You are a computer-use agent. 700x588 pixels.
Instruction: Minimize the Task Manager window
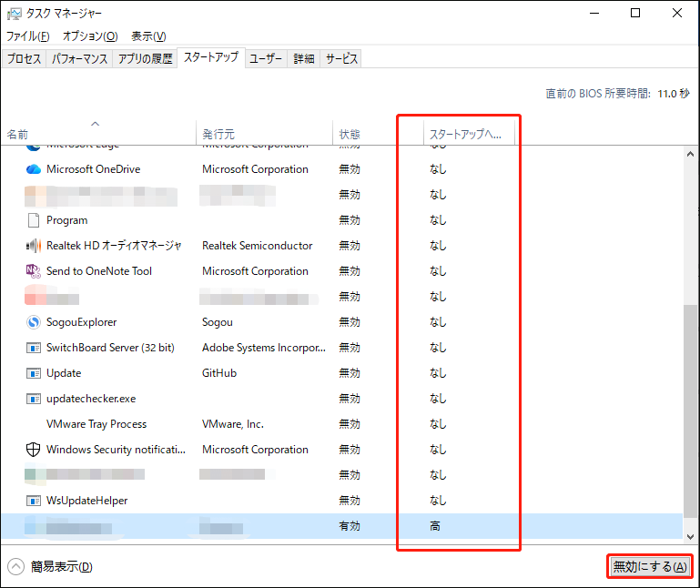(x=594, y=14)
